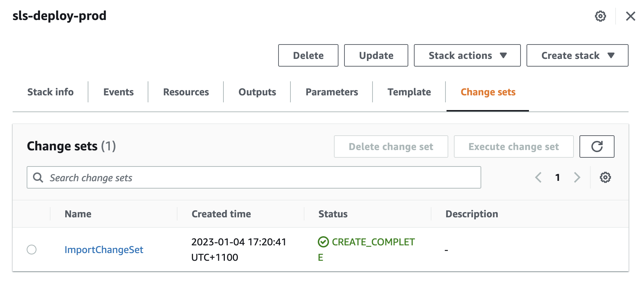Viewport: 644px width, 286px height.
Task: Click the CREATE_COMPLETE status text
Action: tap(366, 250)
